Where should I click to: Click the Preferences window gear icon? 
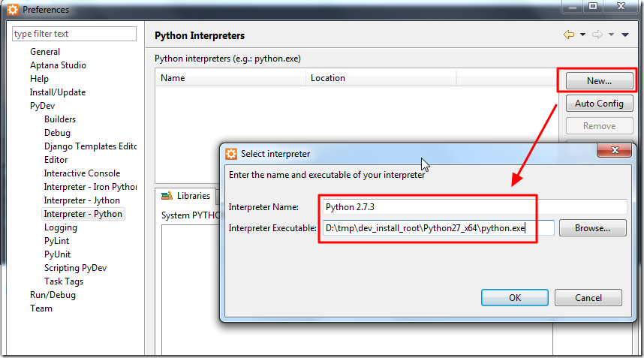pyautogui.click(x=12, y=10)
